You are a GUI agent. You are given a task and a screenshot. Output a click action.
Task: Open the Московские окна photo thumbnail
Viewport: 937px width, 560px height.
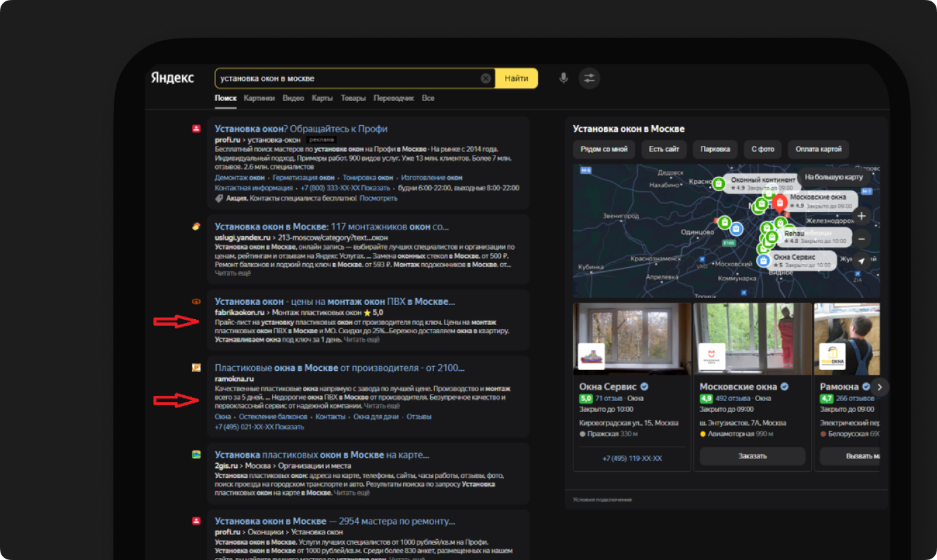pos(753,339)
